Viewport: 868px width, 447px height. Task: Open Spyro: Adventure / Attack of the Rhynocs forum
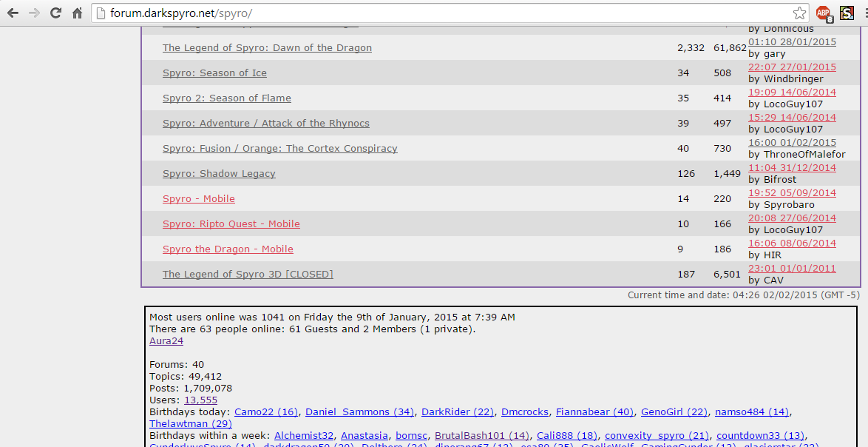coord(265,124)
